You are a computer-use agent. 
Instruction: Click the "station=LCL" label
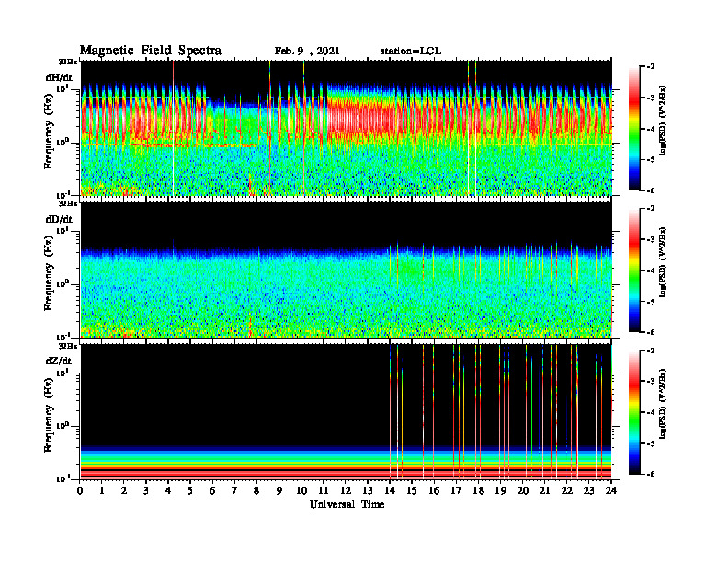point(411,52)
